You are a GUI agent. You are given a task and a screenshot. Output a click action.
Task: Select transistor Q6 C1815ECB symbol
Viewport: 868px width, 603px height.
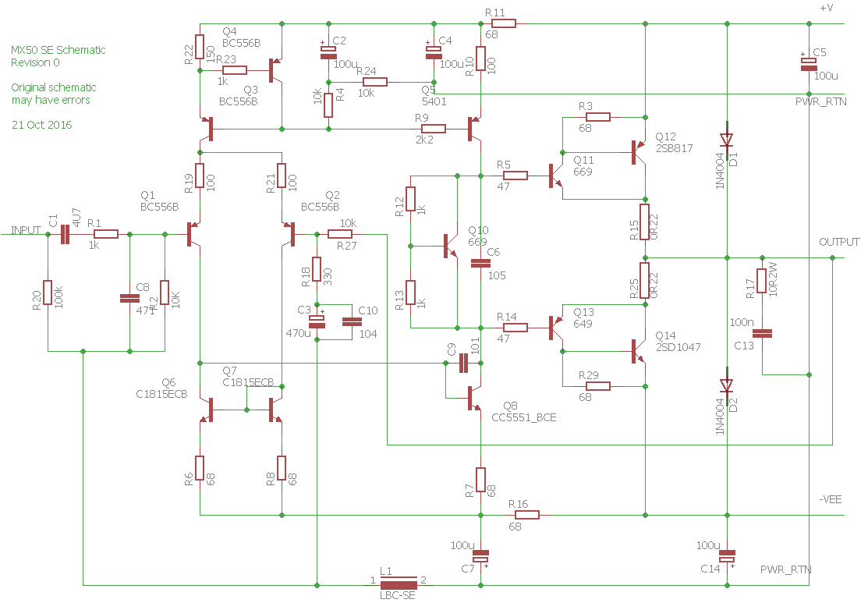(x=207, y=410)
